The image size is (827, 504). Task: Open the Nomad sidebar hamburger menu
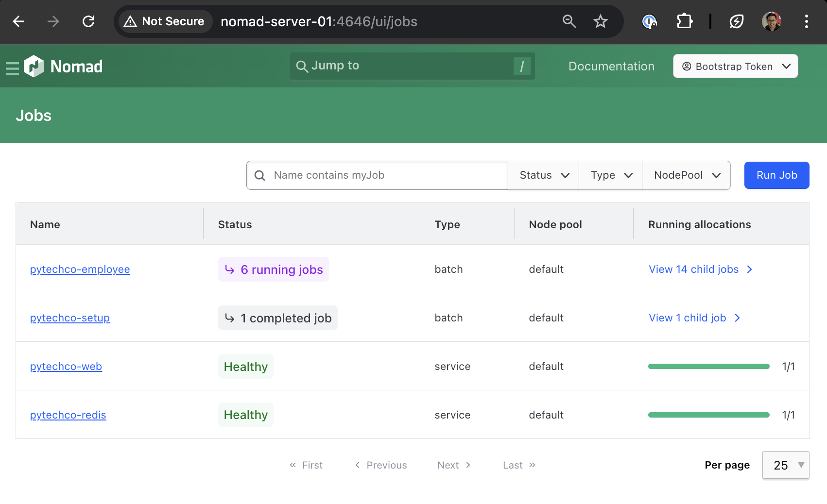point(12,67)
